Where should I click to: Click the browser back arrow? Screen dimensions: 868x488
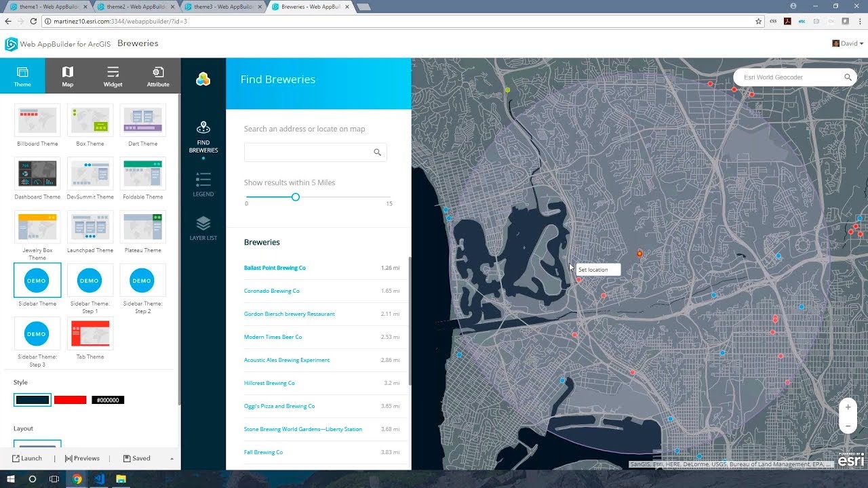(x=8, y=21)
